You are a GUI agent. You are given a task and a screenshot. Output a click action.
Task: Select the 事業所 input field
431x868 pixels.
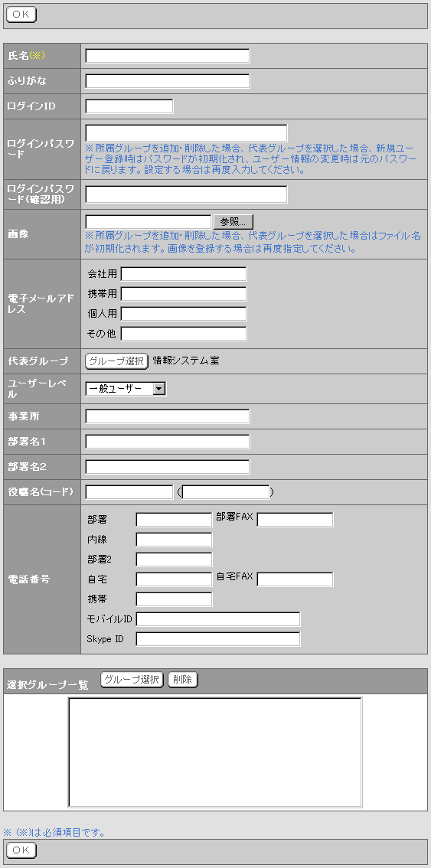point(168,416)
